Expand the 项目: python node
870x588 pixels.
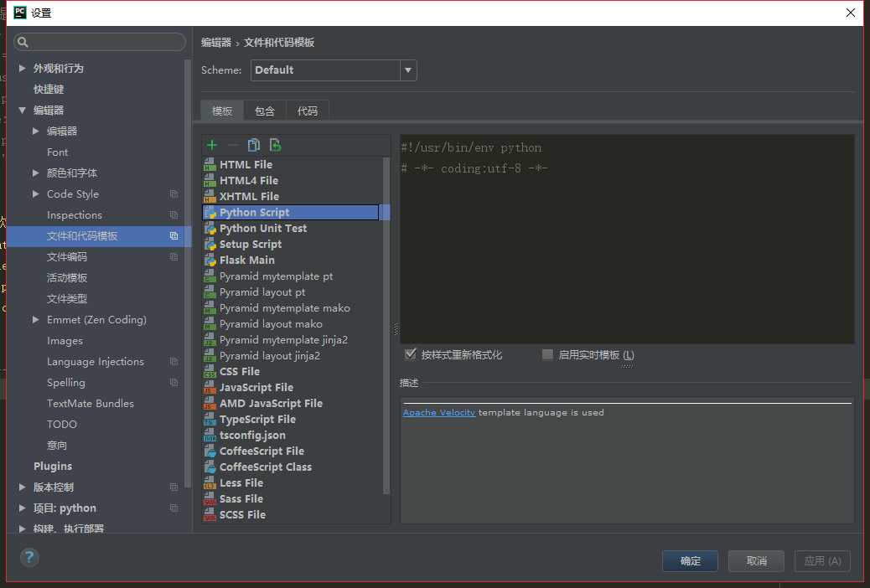(22, 508)
